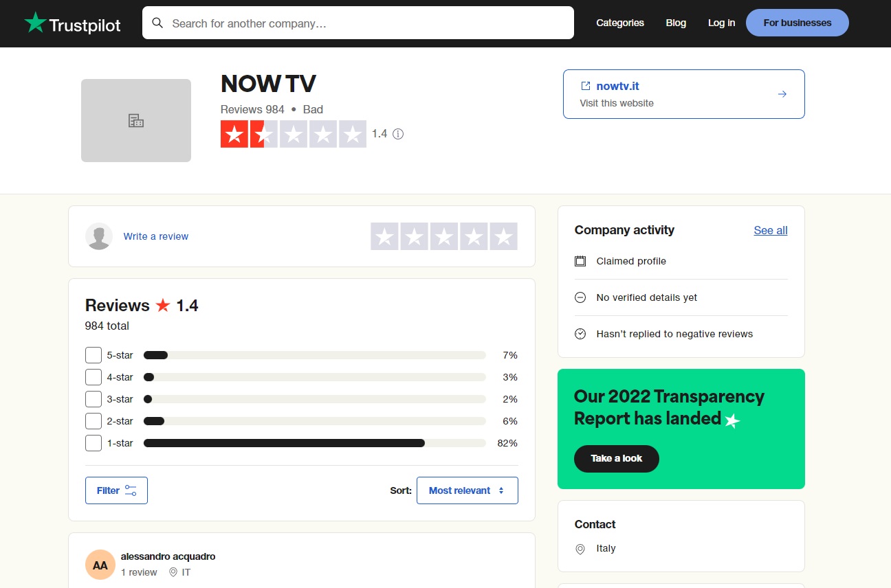Enable the 5-star reviews filter checkbox
The image size is (891, 588).
pyautogui.click(x=93, y=355)
